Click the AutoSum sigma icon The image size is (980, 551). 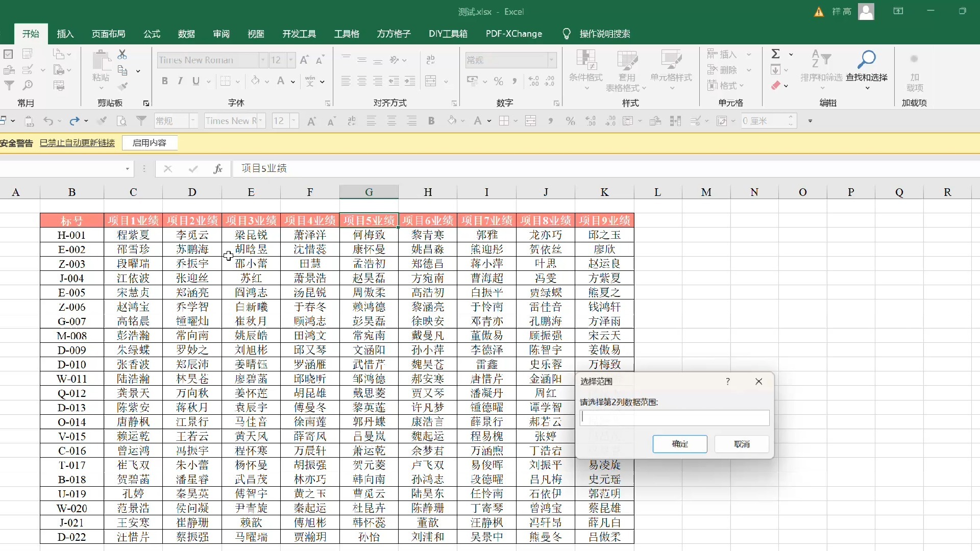775,54
